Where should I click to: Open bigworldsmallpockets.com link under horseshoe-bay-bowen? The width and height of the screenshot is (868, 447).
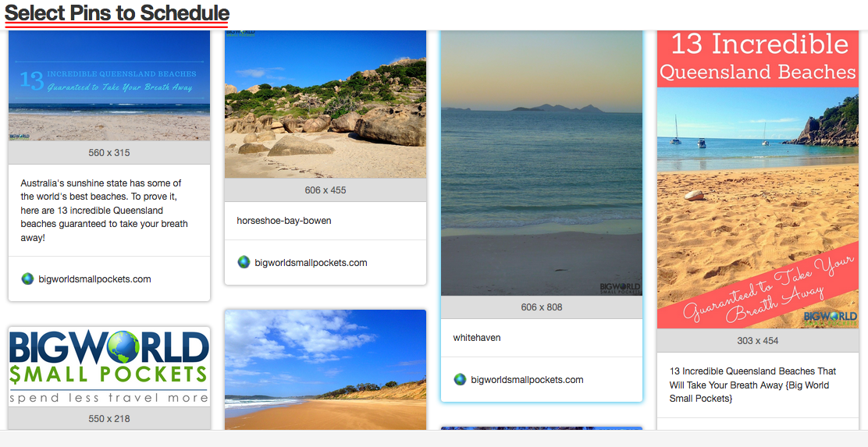pos(311,263)
